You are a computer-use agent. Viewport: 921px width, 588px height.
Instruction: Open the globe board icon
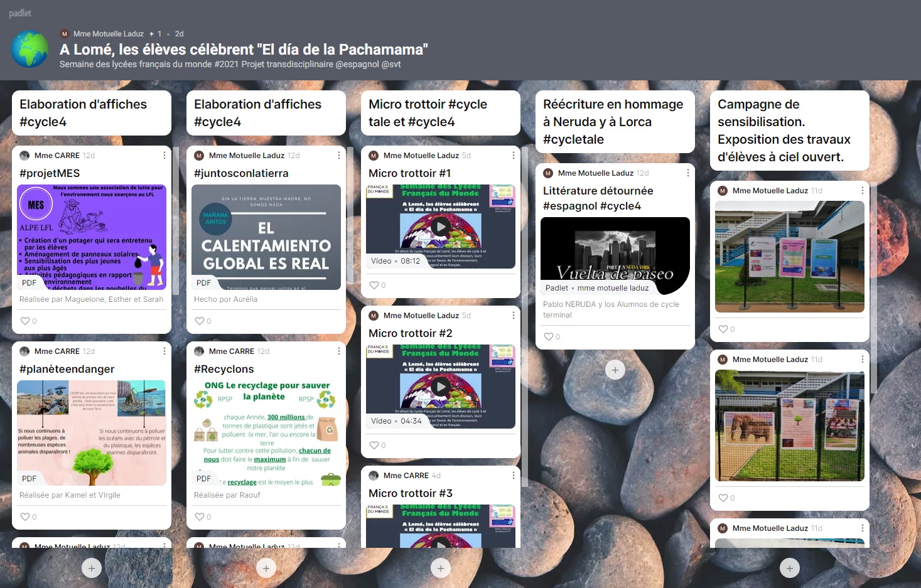click(x=30, y=49)
